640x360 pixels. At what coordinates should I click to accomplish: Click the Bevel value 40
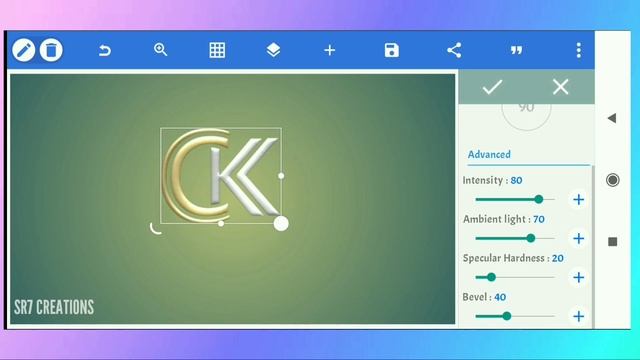point(500,297)
